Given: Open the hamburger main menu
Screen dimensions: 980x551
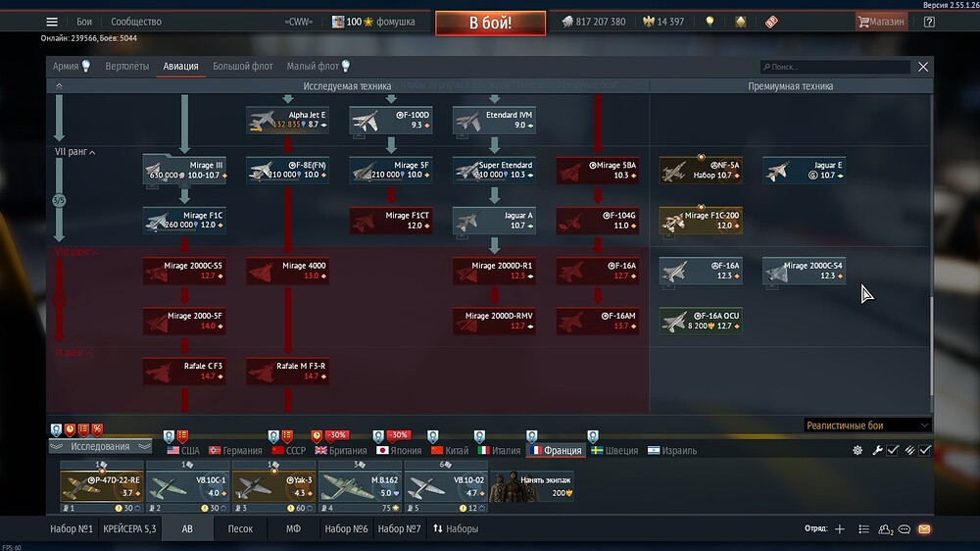Looking at the screenshot, I should click(x=52, y=22).
